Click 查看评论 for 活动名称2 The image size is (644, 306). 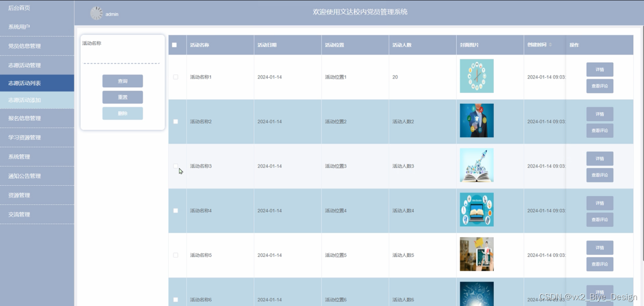[600, 130]
